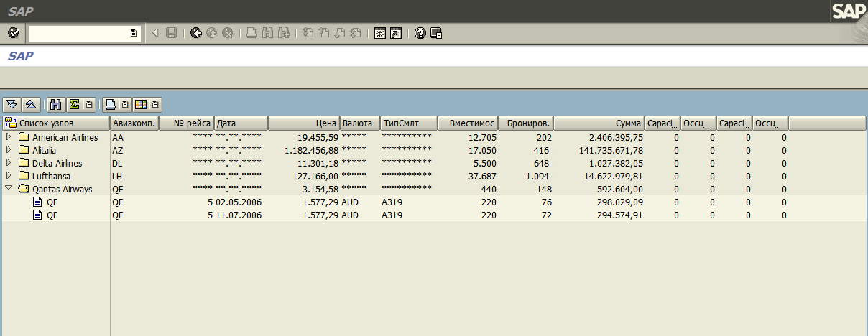Click the Find Next binoculars-plus icon

point(283,33)
